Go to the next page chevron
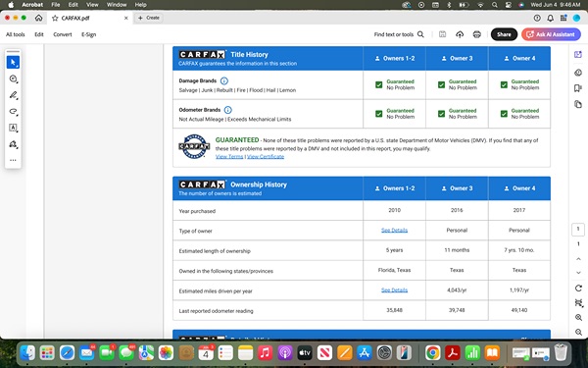The width and height of the screenshot is (588, 368). click(x=578, y=273)
